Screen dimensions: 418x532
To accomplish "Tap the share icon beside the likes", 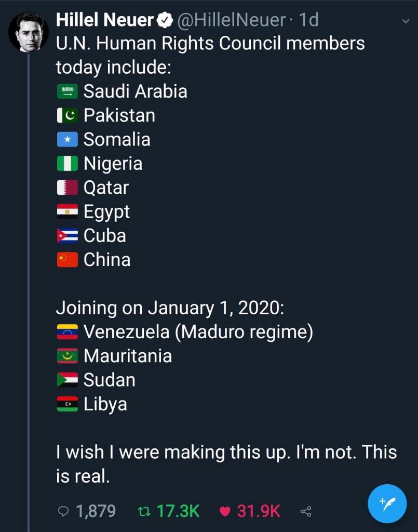I will click(306, 511).
